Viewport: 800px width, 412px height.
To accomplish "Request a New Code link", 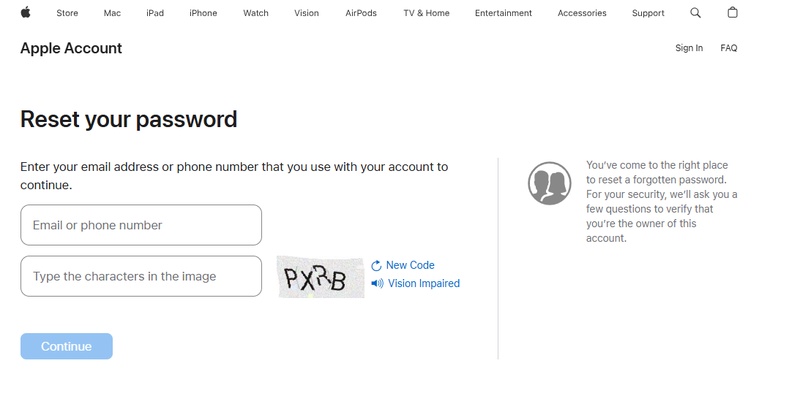I will point(410,265).
